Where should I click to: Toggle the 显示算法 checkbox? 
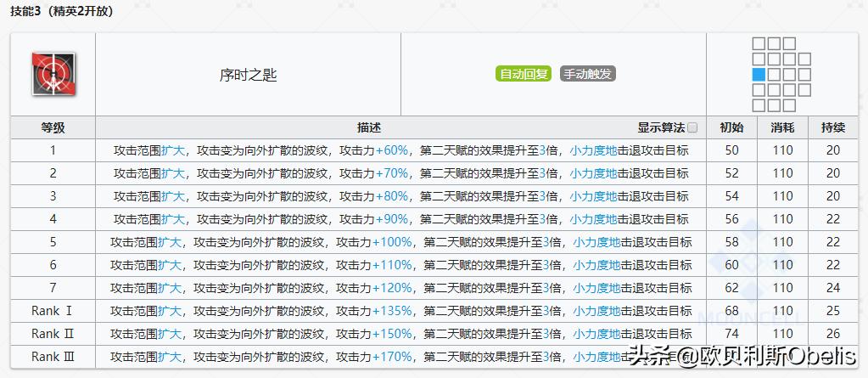692,128
